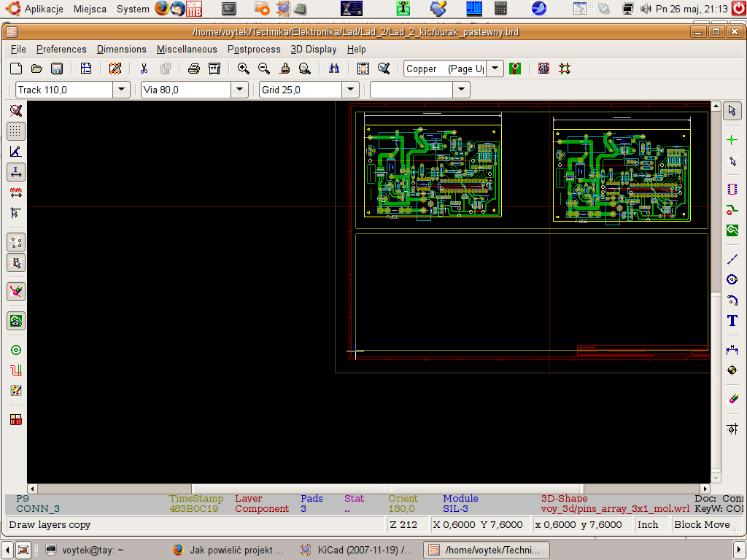
Task: Set units to inches toggle
Action: [x=16, y=172]
